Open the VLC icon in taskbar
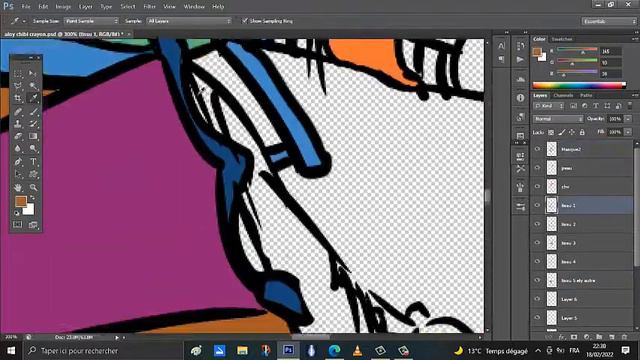The image size is (640, 360). 358,351
